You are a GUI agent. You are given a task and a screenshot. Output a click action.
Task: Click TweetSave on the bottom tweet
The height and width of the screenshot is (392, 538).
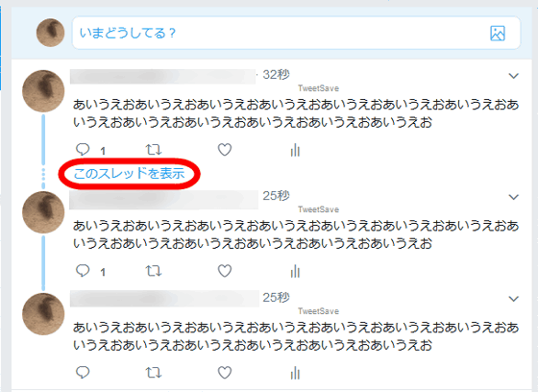point(318,311)
